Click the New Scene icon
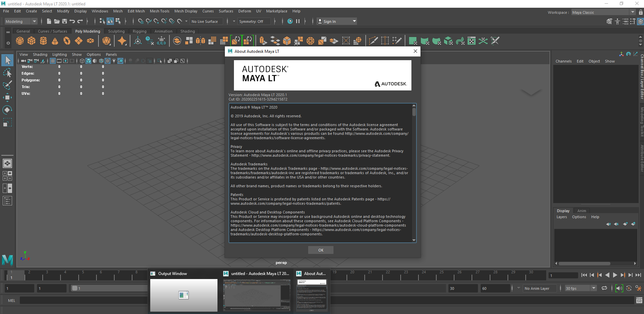644x314 pixels. (49, 21)
